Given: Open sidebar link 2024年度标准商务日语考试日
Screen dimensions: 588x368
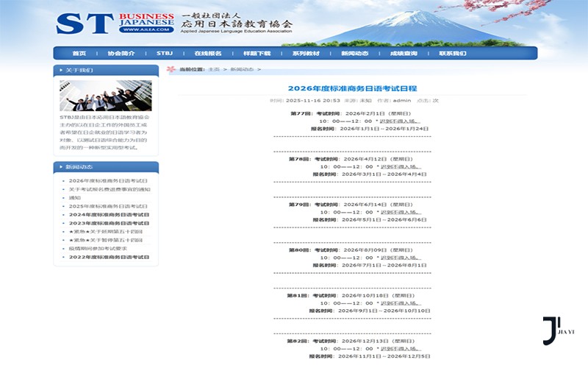Looking at the screenshot, I should 109,215.
